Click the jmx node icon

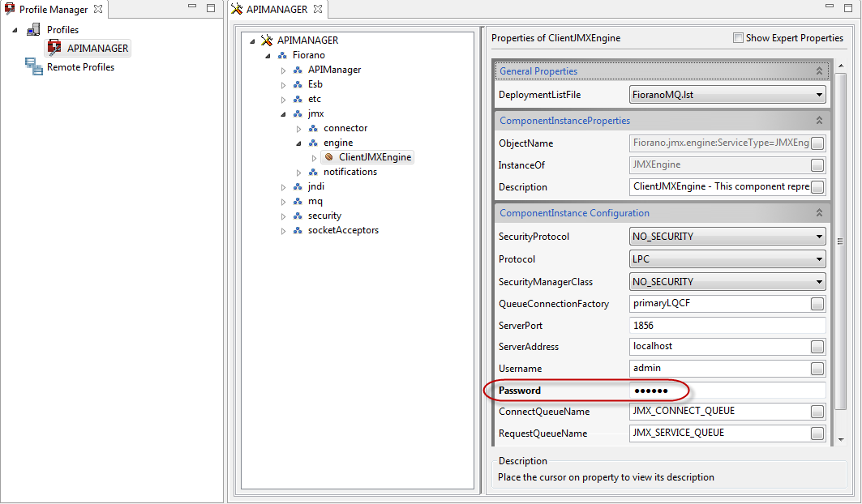[298, 113]
